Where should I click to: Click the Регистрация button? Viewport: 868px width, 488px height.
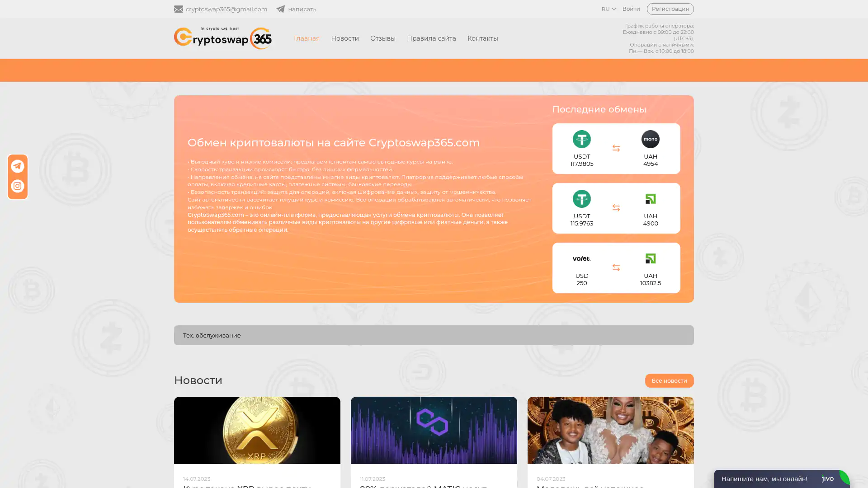(x=670, y=9)
